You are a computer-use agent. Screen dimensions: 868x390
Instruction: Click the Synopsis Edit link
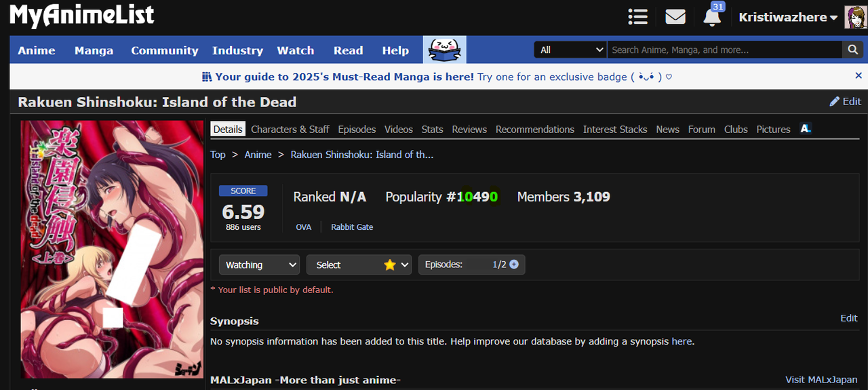point(849,317)
